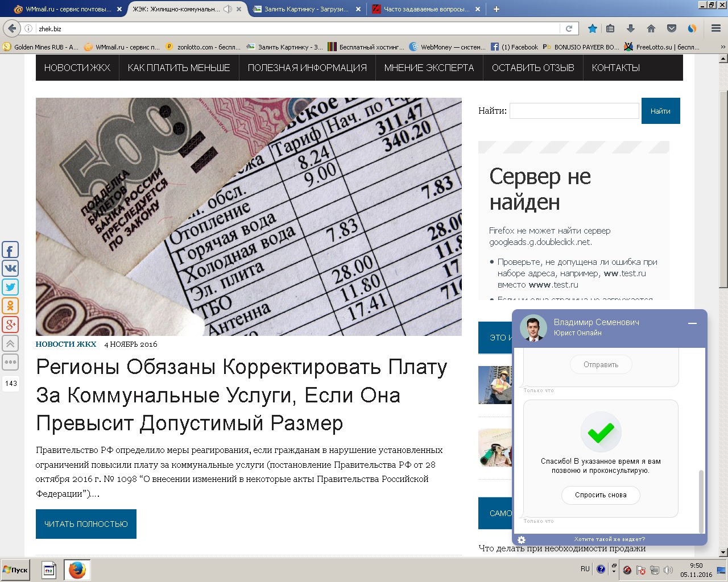Viewport: 728px width, 582px height.
Task: Open the Пуск start button
Action: 15,569
